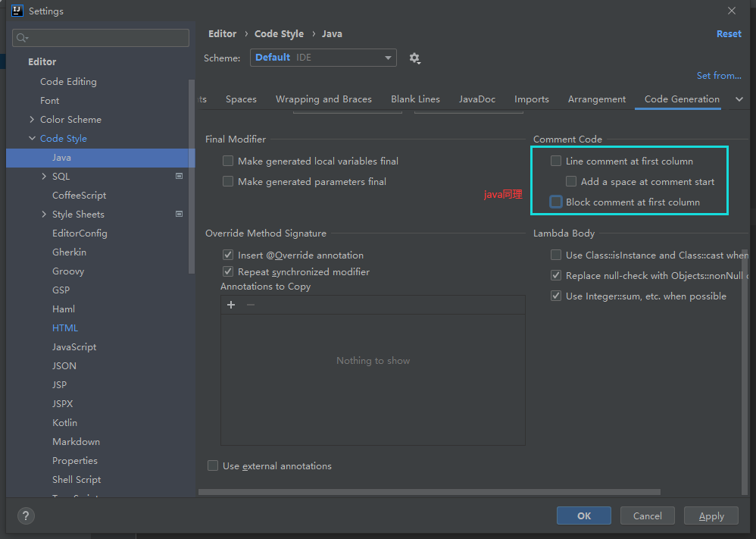Image resolution: width=756 pixels, height=539 pixels.
Task: Select Haml code style
Action: 63,309
